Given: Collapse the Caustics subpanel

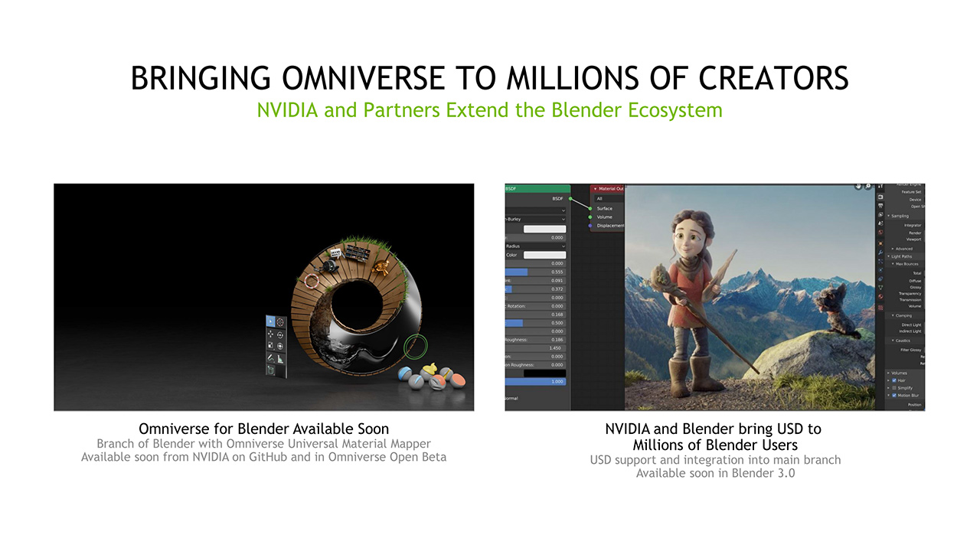Looking at the screenshot, I should coord(893,341).
